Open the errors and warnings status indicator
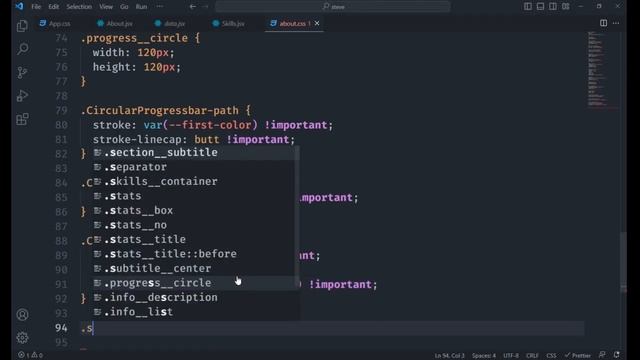Image resolution: width=640 pixels, height=360 pixels. point(30,355)
